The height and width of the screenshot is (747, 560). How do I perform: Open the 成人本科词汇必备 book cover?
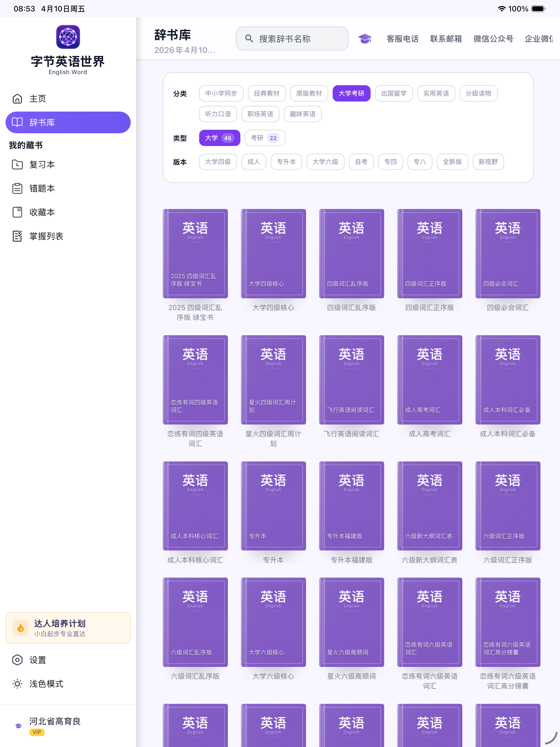[508, 379]
